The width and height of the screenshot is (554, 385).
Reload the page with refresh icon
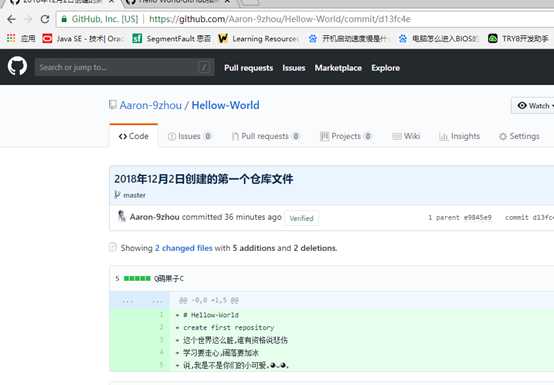pos(45,19)
